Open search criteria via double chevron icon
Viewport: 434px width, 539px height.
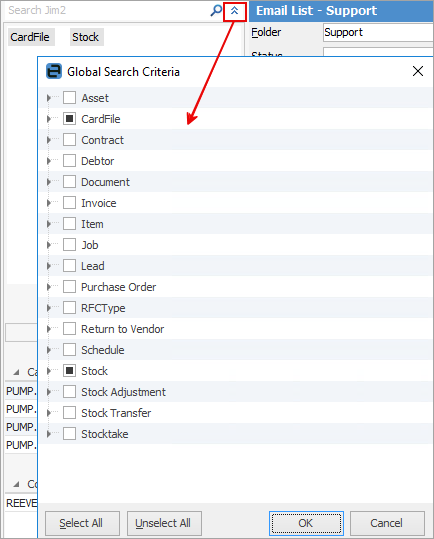[235, 11]
